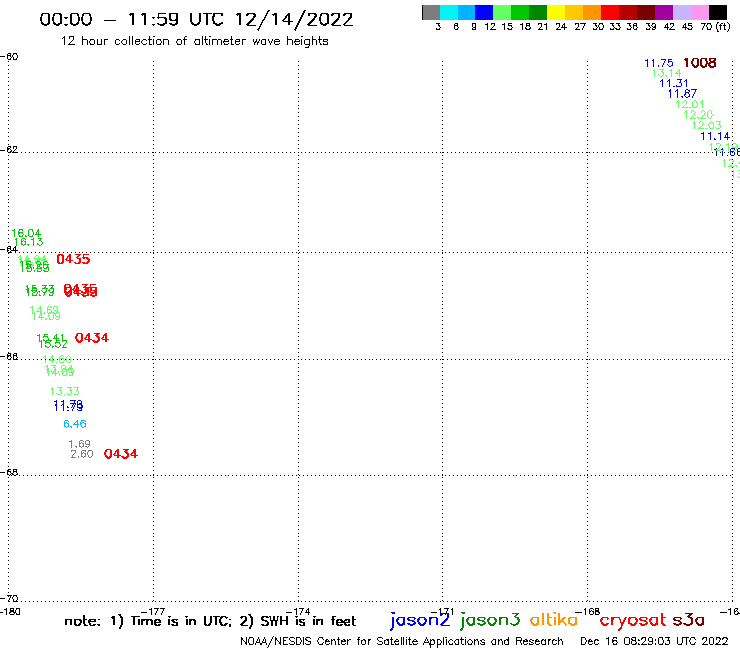Click the cyan swatch in the color scale

(449, 12)
